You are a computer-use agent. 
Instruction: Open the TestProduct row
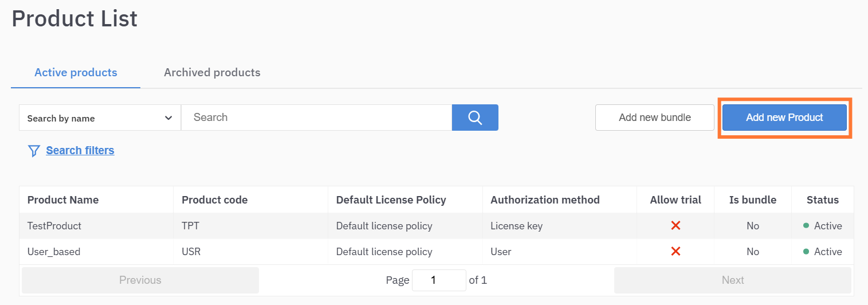point(54,226)
